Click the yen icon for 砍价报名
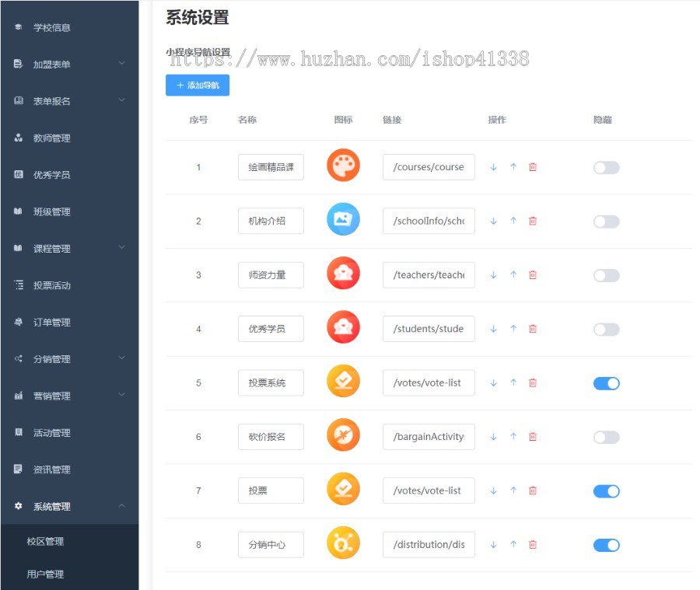This screenshot has width=700, height=590. 343,435
